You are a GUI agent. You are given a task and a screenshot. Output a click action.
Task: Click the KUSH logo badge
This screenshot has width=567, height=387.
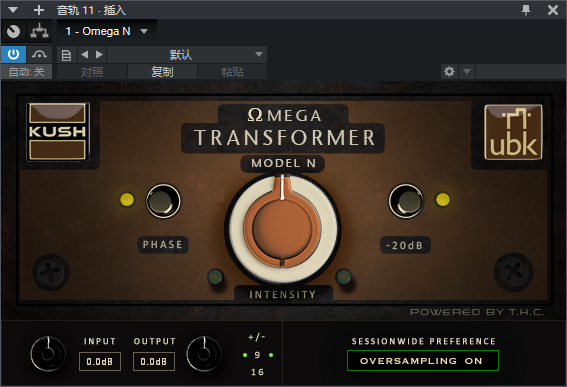tap(57, 131)
